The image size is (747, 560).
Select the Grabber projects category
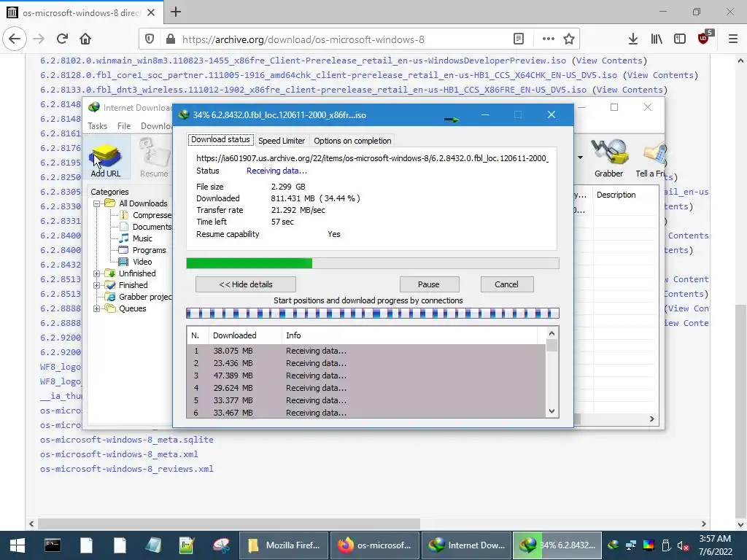145,297
